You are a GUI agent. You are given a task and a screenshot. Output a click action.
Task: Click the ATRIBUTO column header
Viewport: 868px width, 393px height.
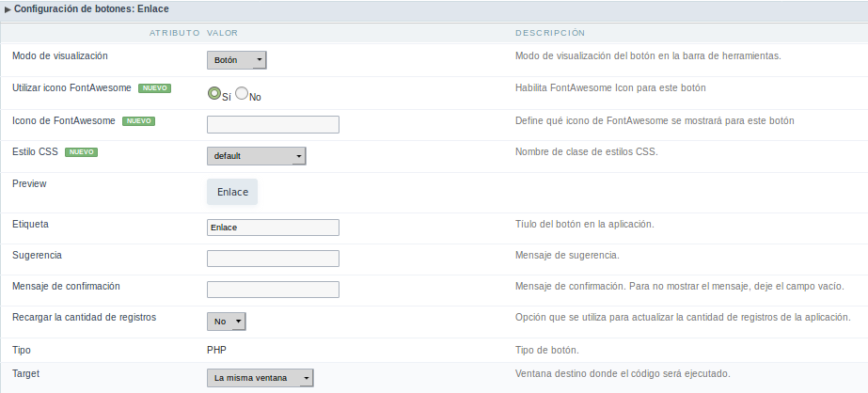(174, 33)
